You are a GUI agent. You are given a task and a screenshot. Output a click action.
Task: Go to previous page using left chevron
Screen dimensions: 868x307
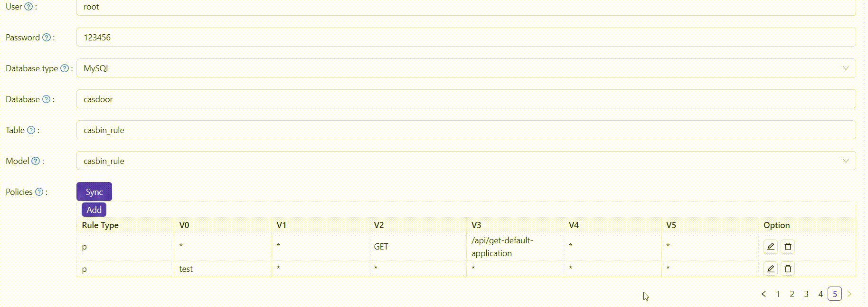pyautogui.click(x=764, y=294)
